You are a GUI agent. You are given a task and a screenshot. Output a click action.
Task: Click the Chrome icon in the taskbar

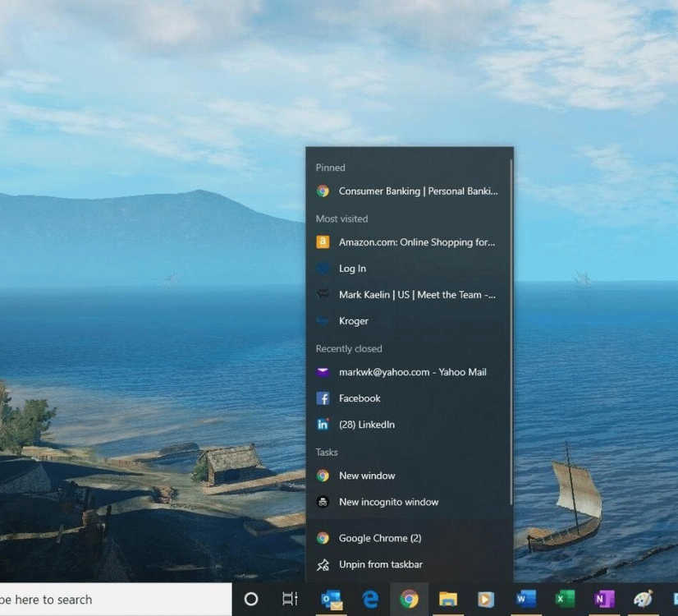(x=409, y=599)
